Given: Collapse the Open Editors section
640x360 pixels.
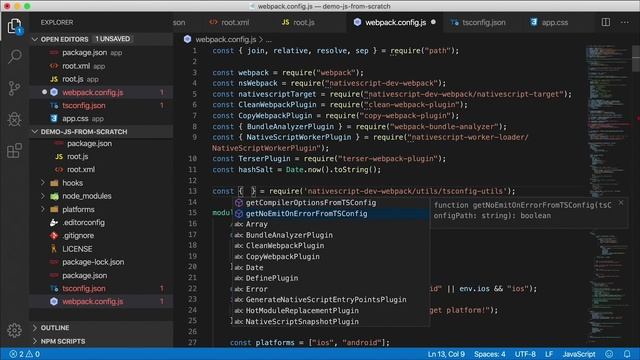Looking at the screenshot, I should [x=35, y=39].
